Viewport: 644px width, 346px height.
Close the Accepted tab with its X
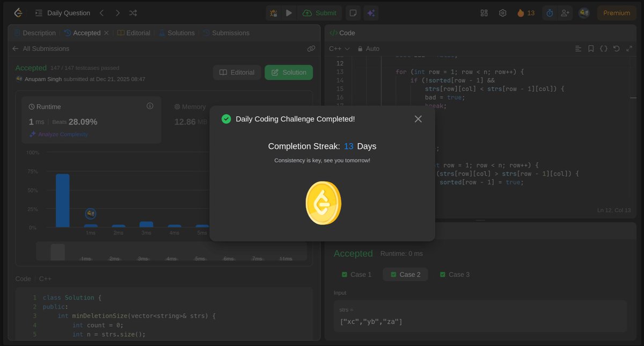pos(106,33)
